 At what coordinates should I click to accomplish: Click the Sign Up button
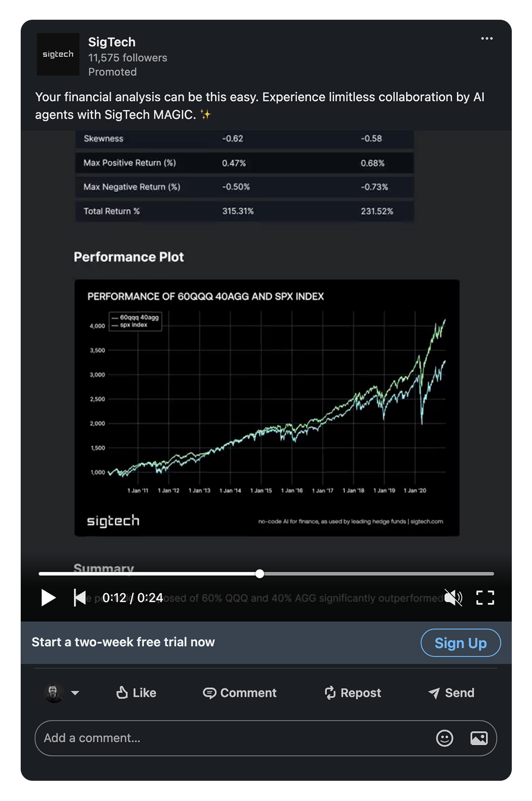[x=461, y=643]
